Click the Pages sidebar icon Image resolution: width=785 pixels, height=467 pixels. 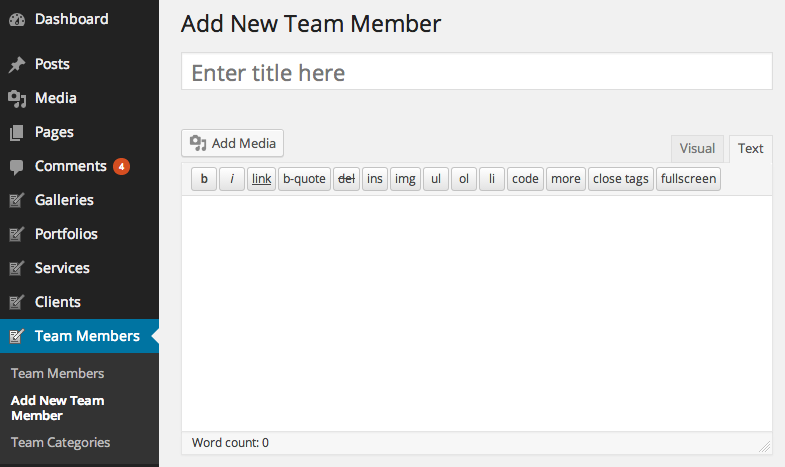(x=16, y=133)
